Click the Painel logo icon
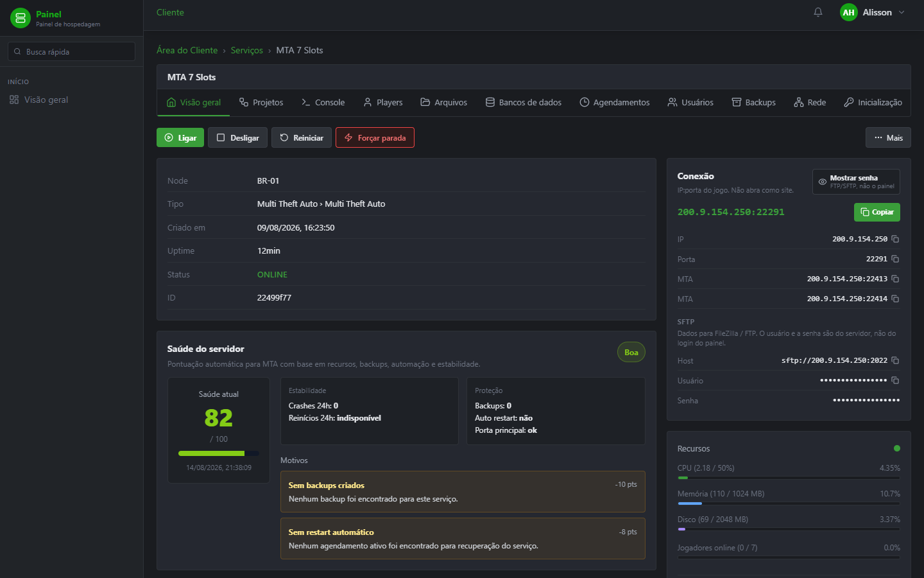Viewport: 924px width, 578px height. [x=21, y=18]
